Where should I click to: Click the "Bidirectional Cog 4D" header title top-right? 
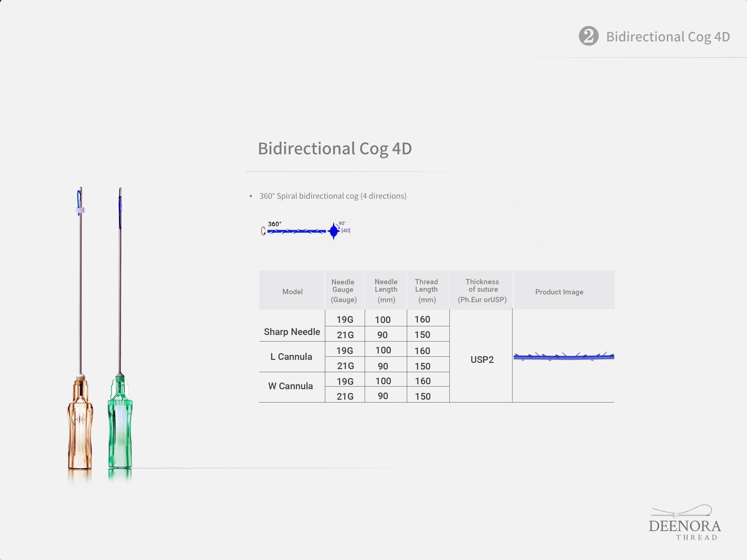click(x=668, y=37)
